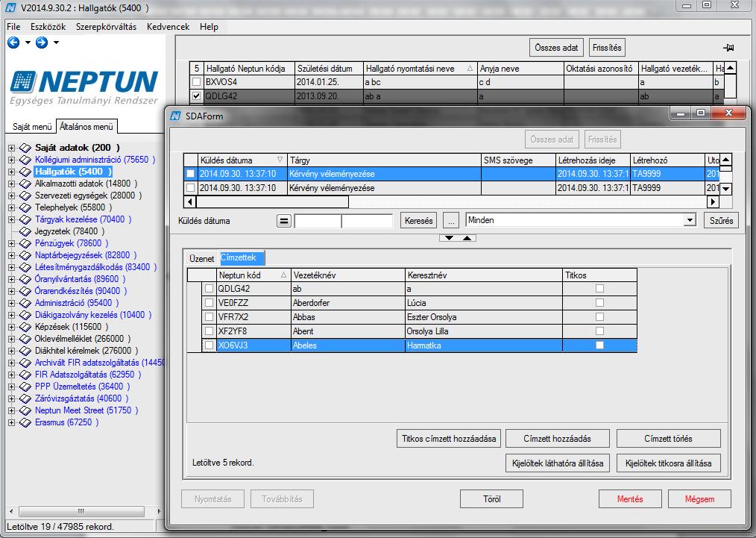This screenshot has height=538, width=756.
Task: Click the tree icon beside Diákhitel kérelmek
Action: point(25,351)
